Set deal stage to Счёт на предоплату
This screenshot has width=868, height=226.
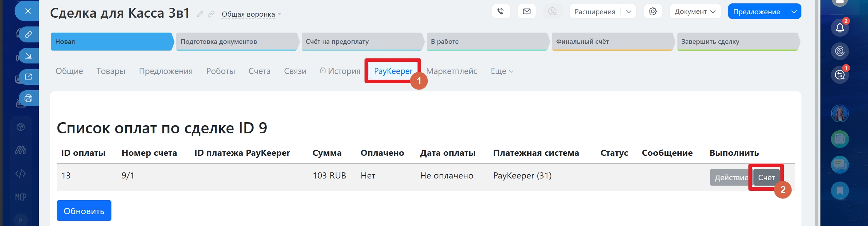click(x=362, y=42)
